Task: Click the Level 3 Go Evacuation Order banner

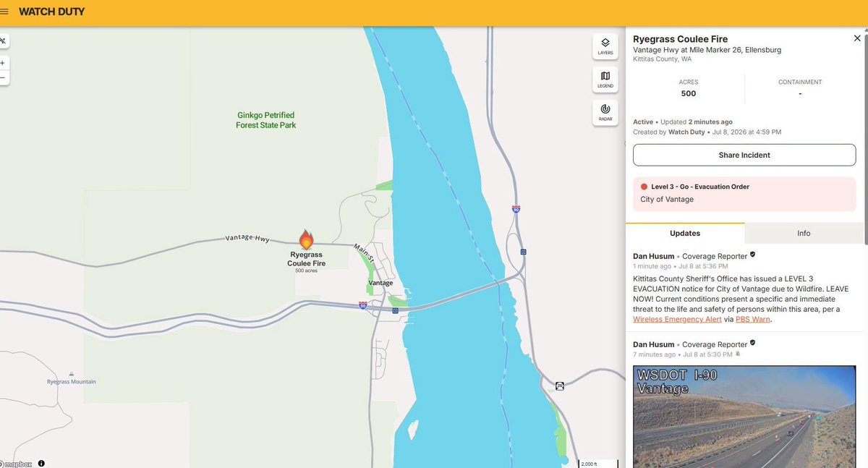Action: click(744, 193)
